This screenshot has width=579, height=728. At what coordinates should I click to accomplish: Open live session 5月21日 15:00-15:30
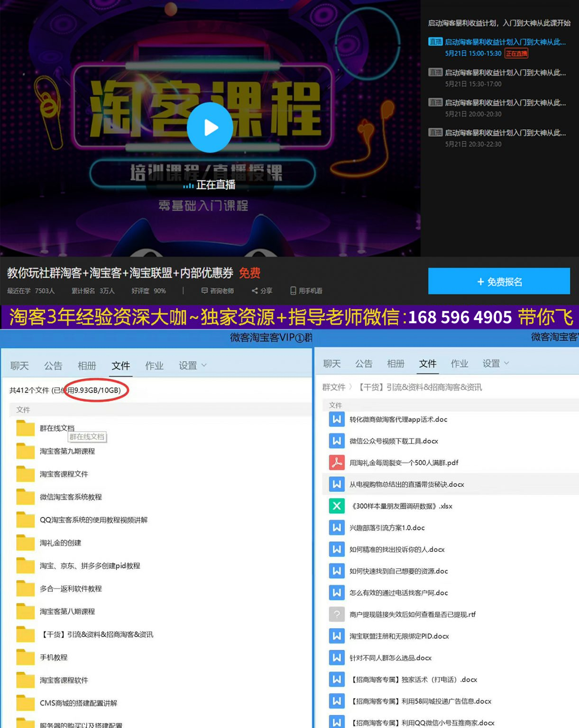(x=497, y=47)
